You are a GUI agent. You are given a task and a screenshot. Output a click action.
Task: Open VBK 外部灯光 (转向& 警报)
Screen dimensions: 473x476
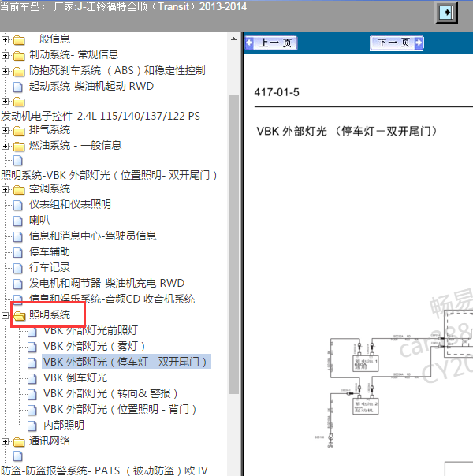click(110, 394)
